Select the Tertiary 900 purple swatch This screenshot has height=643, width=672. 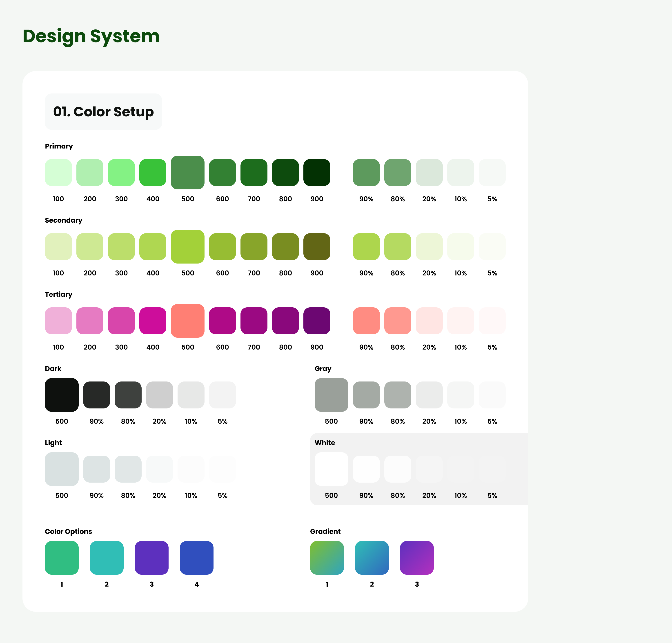tap(317, 321)
